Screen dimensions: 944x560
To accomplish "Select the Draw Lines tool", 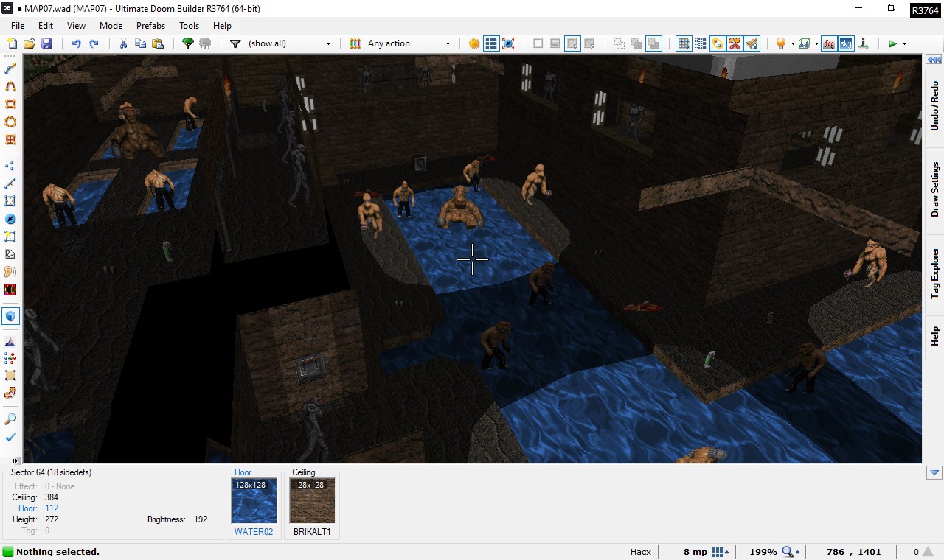I will 10,69.
